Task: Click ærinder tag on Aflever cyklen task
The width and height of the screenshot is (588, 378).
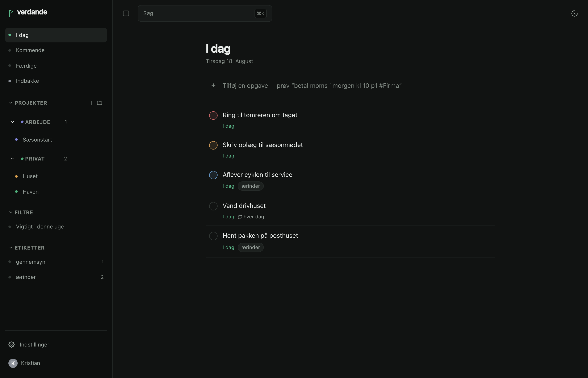Action: [251, 186]
